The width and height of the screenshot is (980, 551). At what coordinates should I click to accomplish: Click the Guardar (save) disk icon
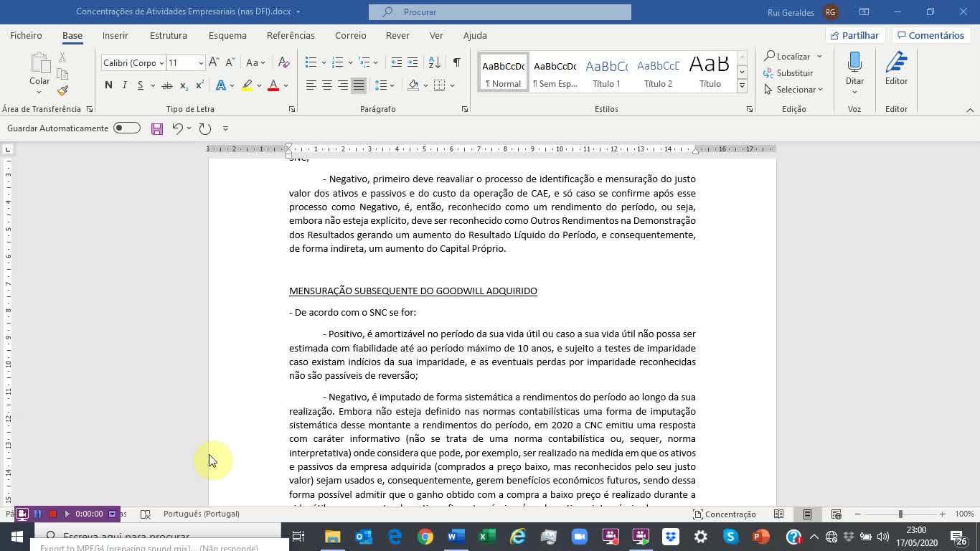[156, 128]
